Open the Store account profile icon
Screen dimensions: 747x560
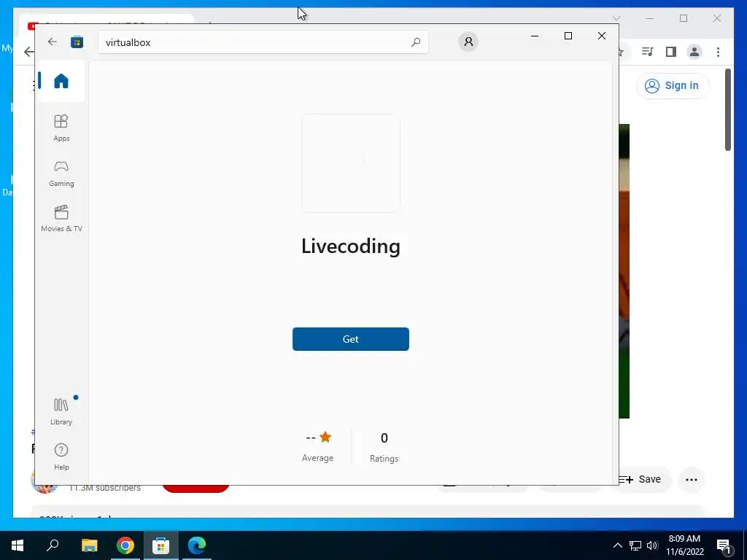pyautogui.click(x=468, y=42)
